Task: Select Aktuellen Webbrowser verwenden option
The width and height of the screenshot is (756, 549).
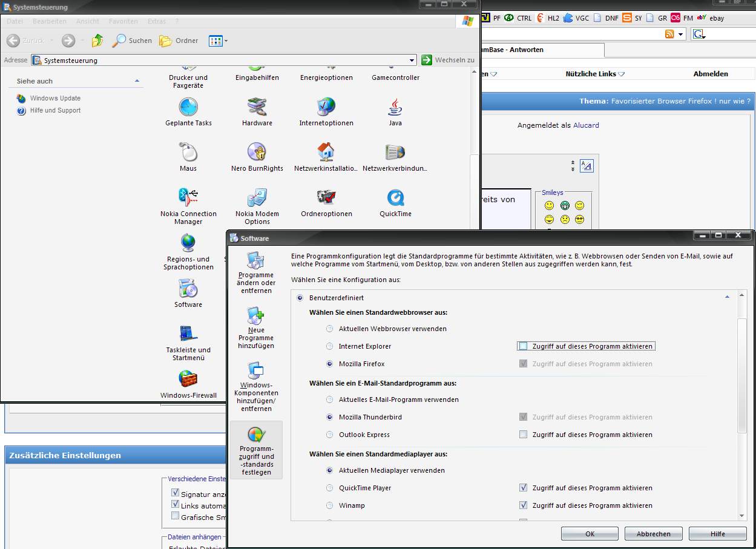Action: 330,329
